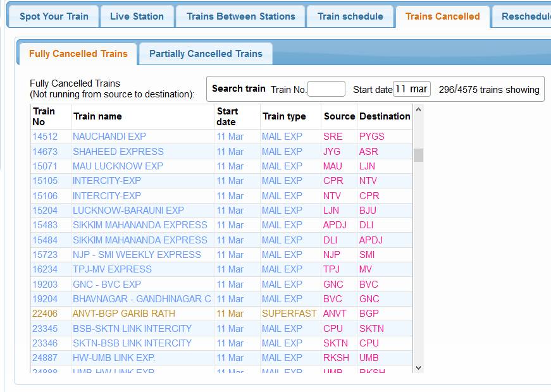Select TPJ-MV EXPRESS train
This screenshot has width=551, height=392.
(112, 269)
